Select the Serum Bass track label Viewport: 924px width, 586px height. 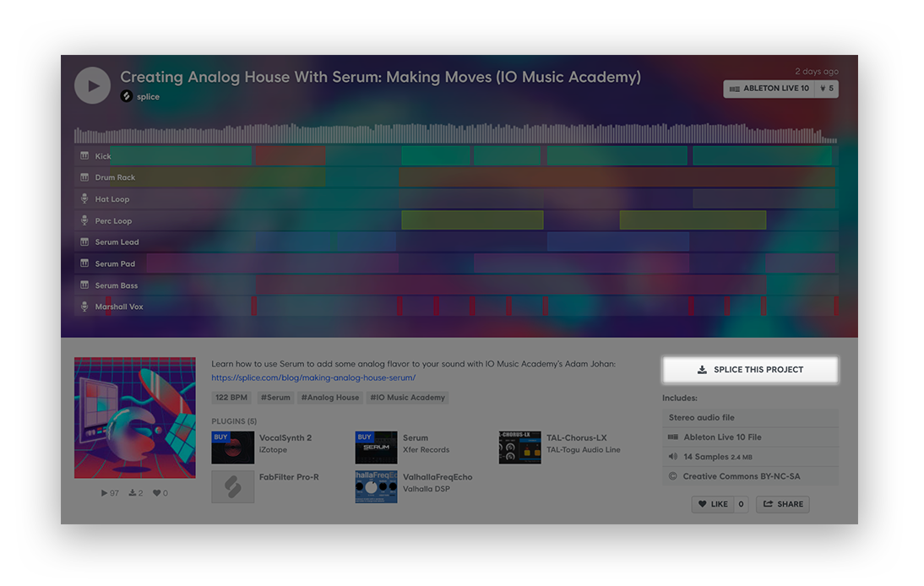point(116,285)
